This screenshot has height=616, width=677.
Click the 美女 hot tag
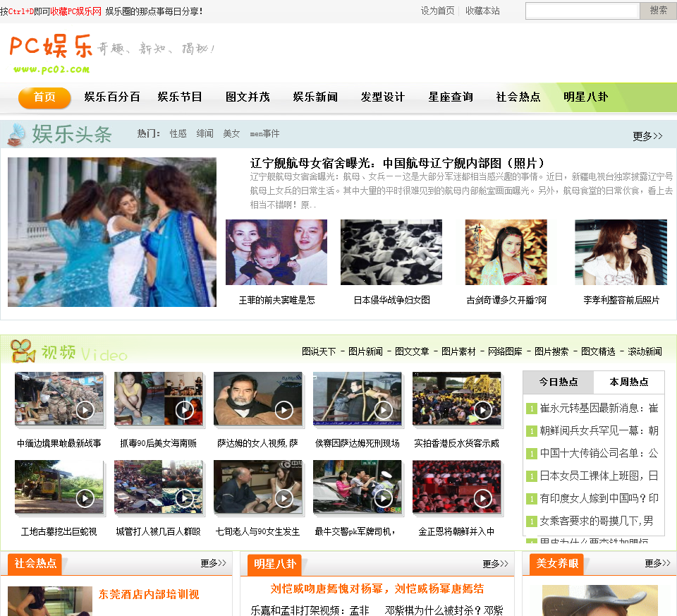tap(231, 134)
